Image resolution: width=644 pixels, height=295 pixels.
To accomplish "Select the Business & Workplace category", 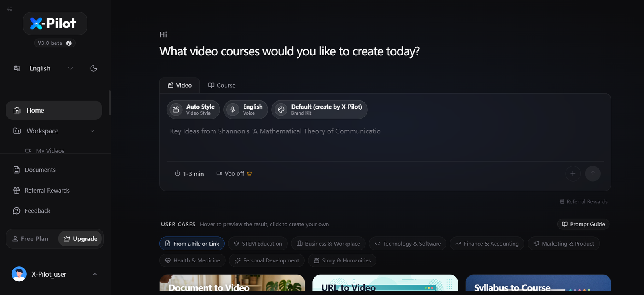I will [x=328, y=244].
